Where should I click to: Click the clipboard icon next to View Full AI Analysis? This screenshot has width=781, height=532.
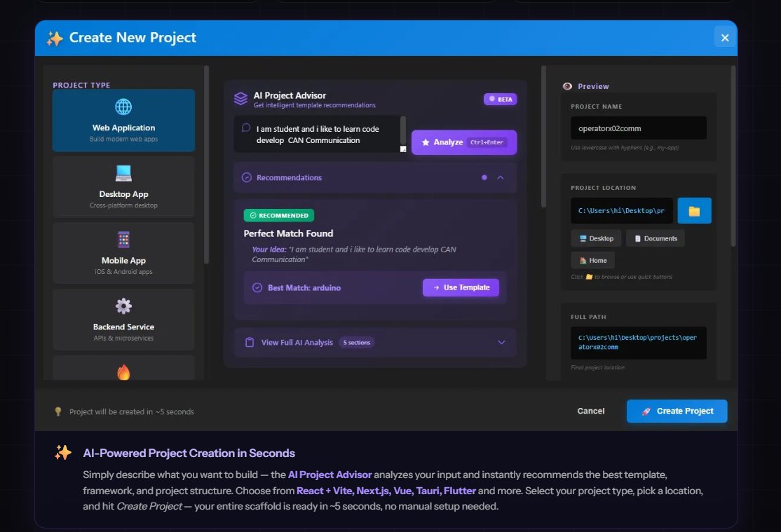tap(250, 342)
